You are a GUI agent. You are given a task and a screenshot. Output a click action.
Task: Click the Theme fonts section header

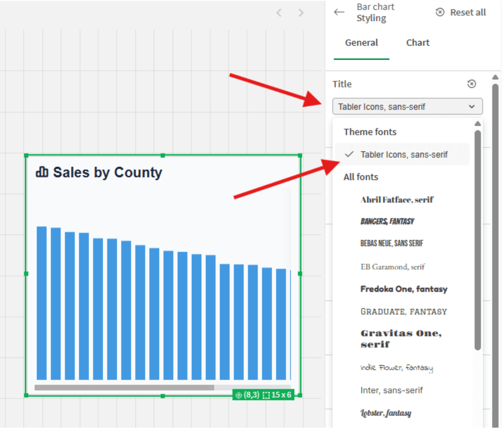(x=370, y=132)
